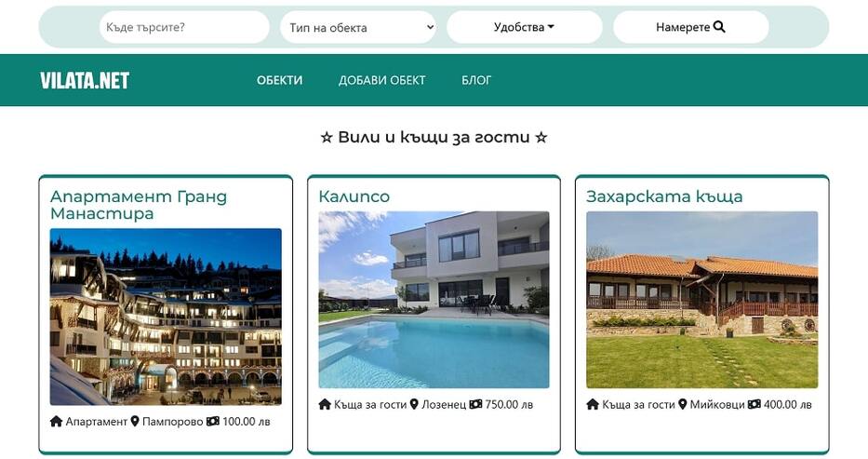
Task: Click house icon on Апартамент Гранд Манастира card
Action: 56,422
